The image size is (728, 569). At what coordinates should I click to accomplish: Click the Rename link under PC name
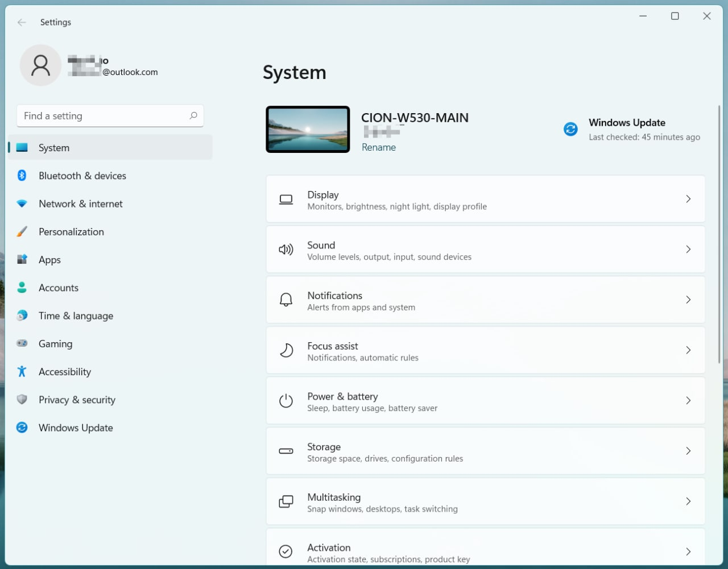pyautogui.click(x=379, y=147)
